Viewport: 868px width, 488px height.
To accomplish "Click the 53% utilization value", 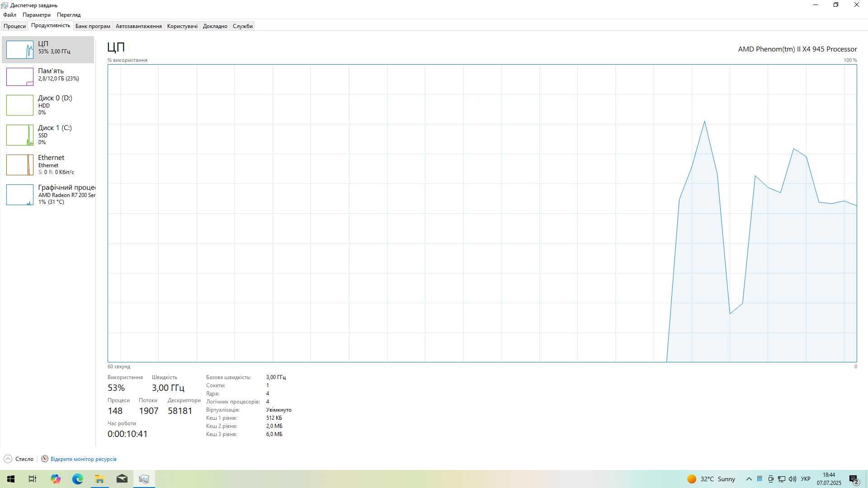I will point(116,388).
